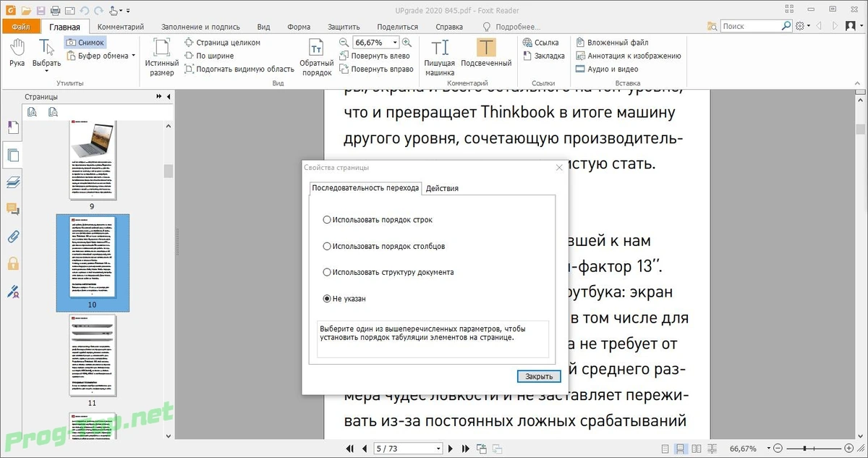Image resolution: width=868 pixels, height=458 pixels.
Task: Open the Файл menu
Action: tap(20, 27)
